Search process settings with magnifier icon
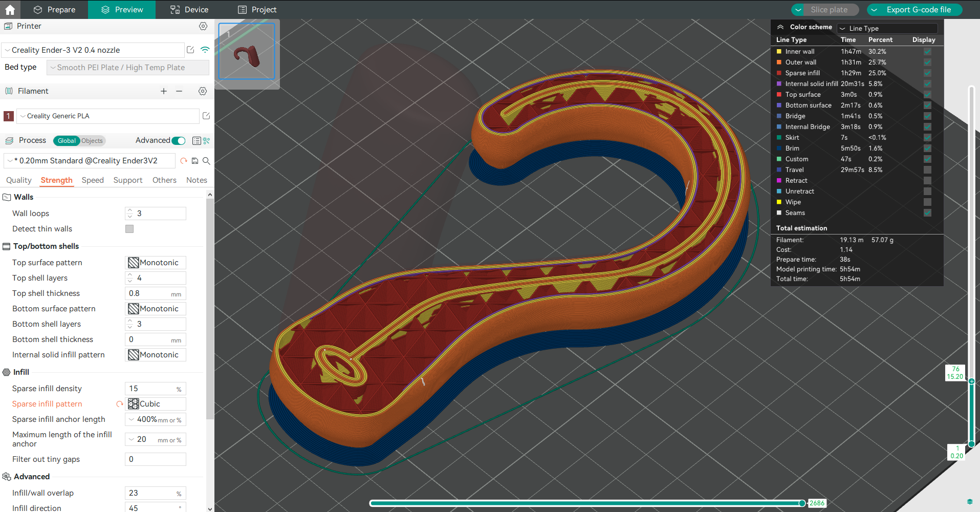This screenshot has width=980, height=512. tap(206, 161)
